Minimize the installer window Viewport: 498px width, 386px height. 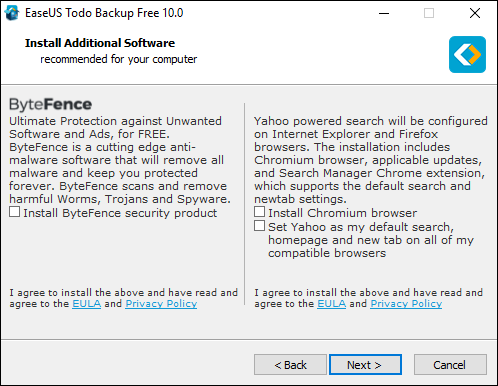(384, 13)
